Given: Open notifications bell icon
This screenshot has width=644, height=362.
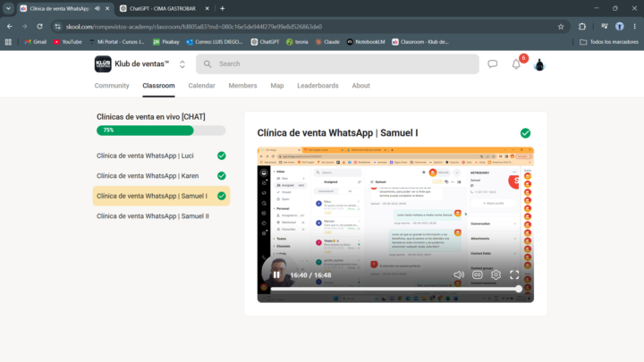Looking at the screenshot, I should (516, 64).
